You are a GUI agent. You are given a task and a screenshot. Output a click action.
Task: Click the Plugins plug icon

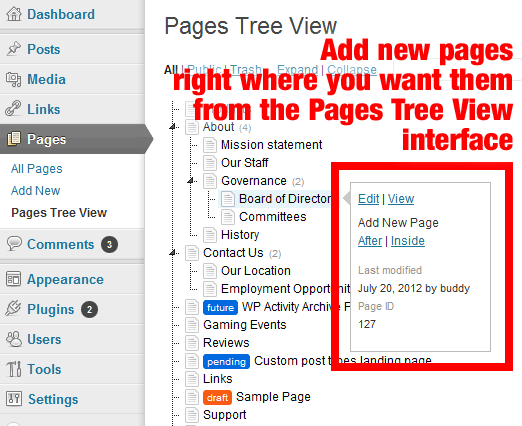point(13,309)
